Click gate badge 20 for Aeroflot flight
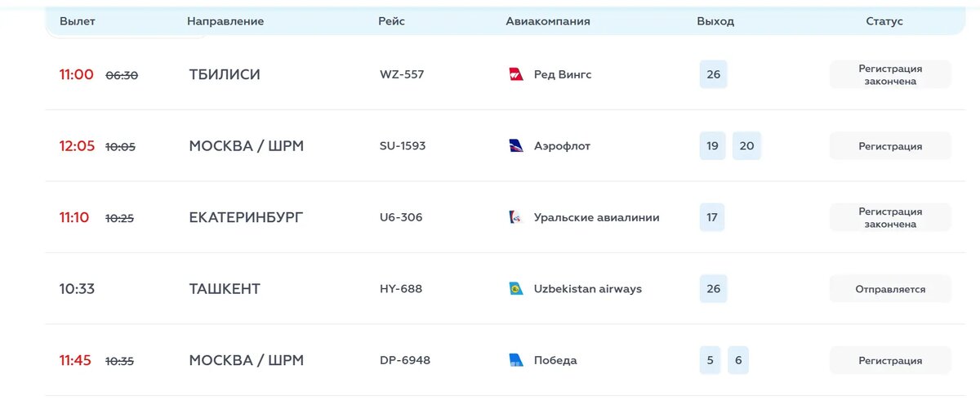980x414 pixels. [x=746, y=146]
